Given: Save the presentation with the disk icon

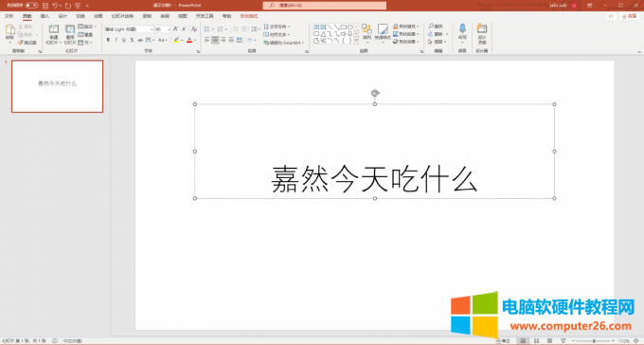Looking at the screenshot, I should pyautogui.click(x=45, y=6).
